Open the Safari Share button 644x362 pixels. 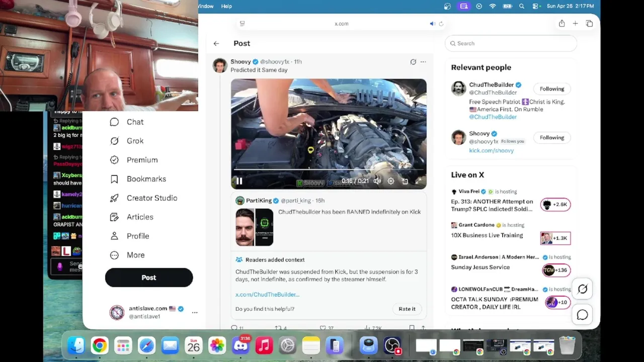pyautogui.click(x=561, y=24)
